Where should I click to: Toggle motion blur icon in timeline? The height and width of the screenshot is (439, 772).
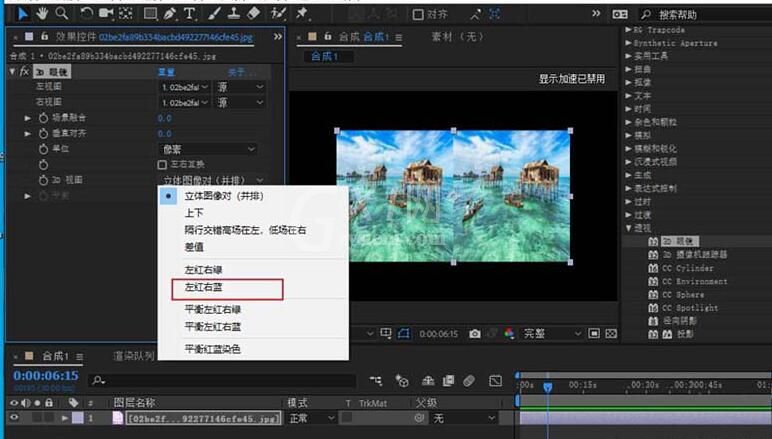[469, 380]
